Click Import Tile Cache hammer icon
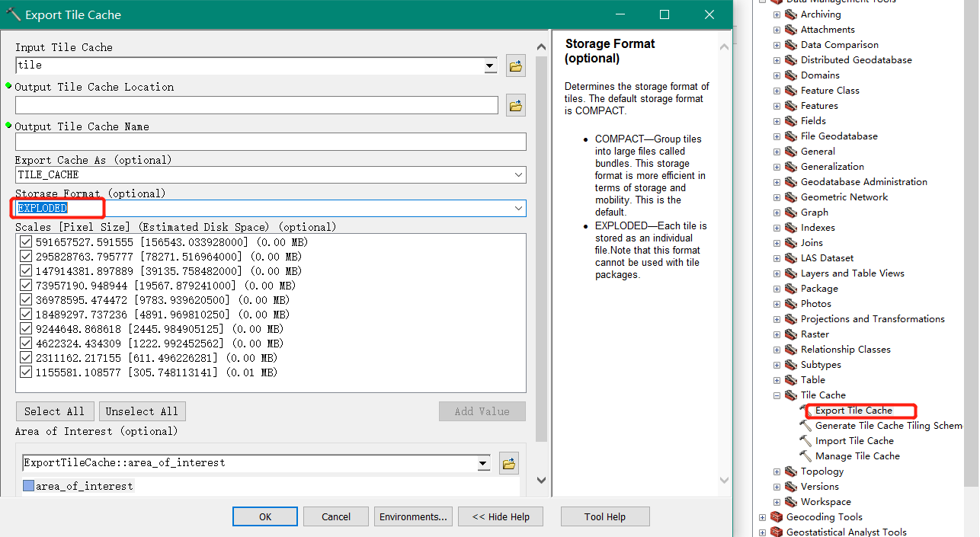Screen dimensions: 980x537 pos(806,441)
